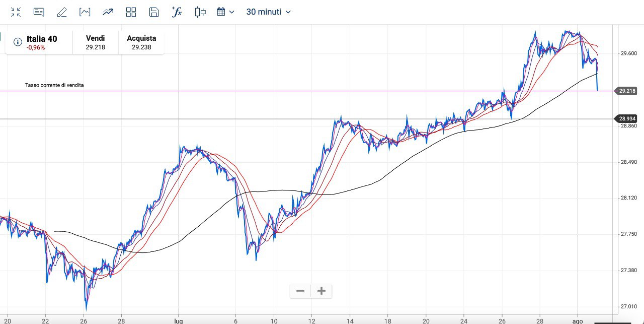This screenshot has width=644, height=324.
Task: Open the 30 minuti timeframe dropdown
Action: 268,12
